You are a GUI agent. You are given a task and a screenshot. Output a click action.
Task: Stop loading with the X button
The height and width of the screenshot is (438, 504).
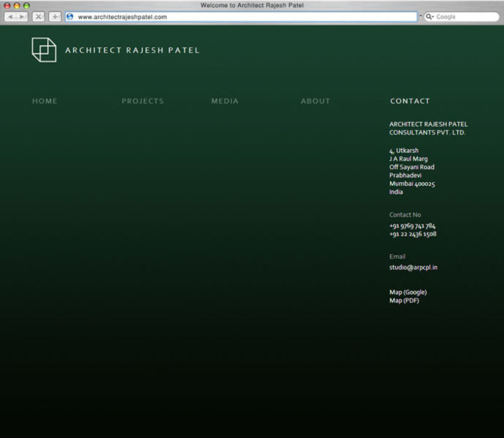[38, 17]
